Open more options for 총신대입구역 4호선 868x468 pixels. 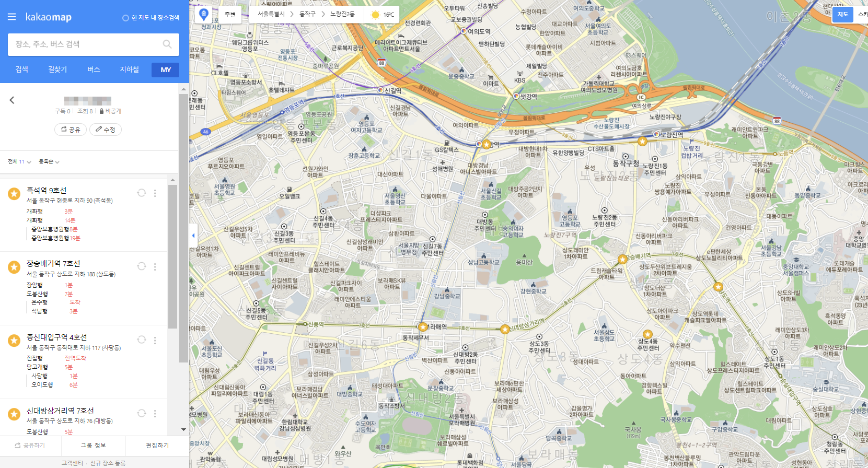point(155,340)
